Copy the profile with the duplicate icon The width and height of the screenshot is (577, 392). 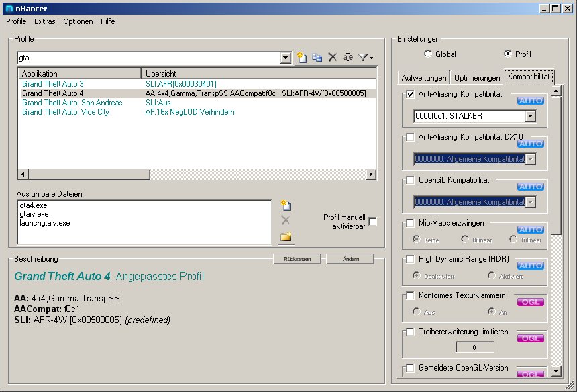pos(317,58)
